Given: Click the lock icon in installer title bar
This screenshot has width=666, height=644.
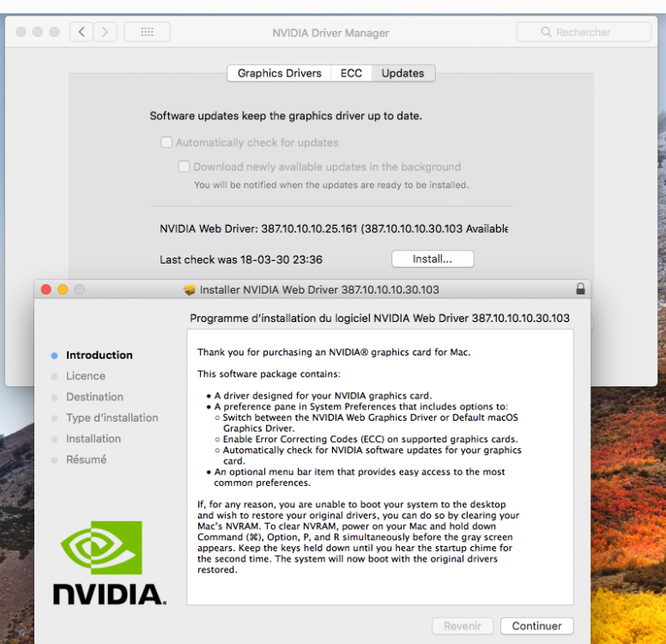Looking at the screenshot, I should coord(580,289).
